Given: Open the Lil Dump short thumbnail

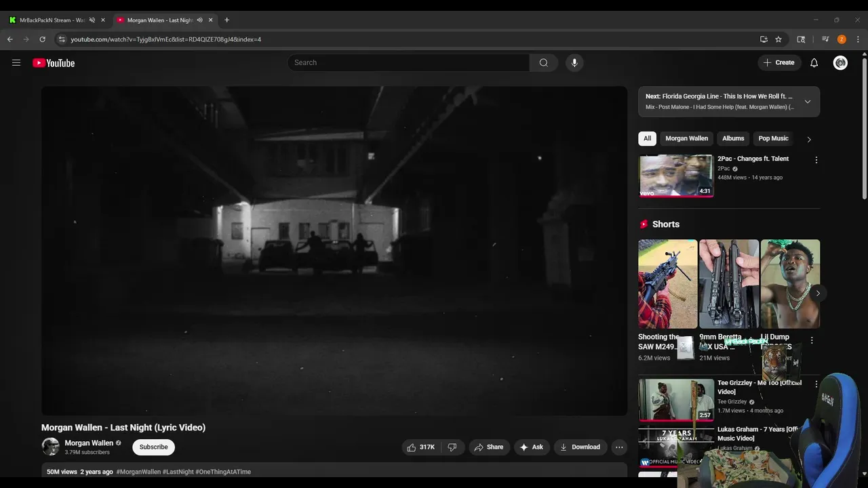Looking at the screenshot, I should click(x=790, y=284).
